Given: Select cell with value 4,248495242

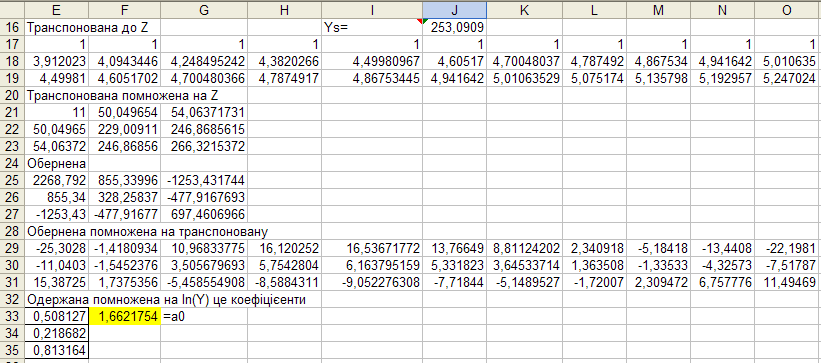Looking at the screenshot, I should [204, 61].
